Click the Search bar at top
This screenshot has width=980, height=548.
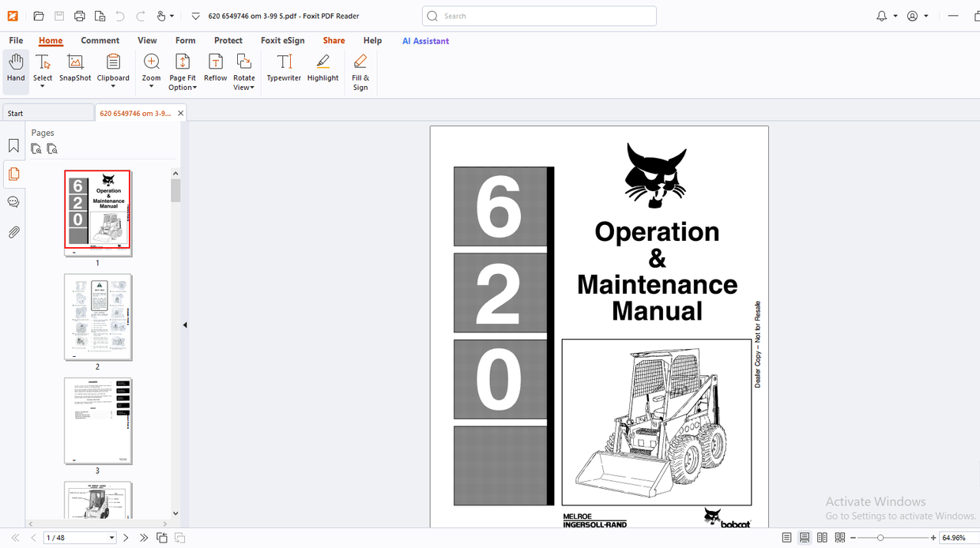(538, 16)
